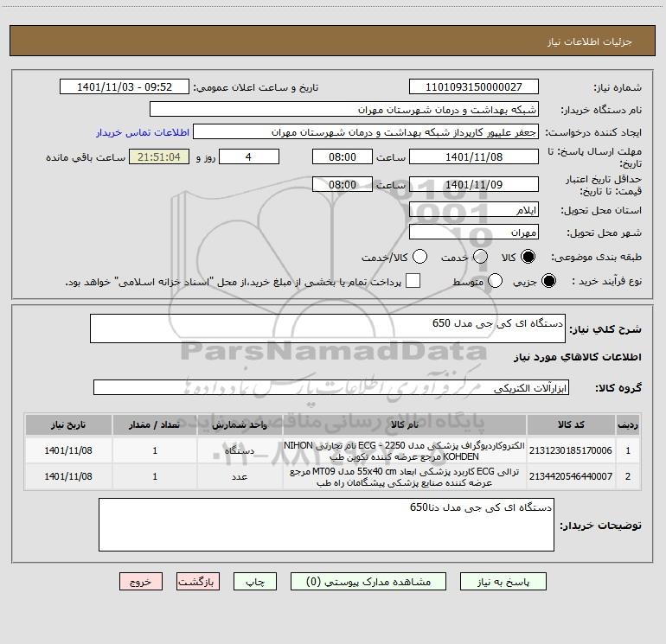Click the ردیف column header
This screenshot has height=644, width=666.
tap(628, 425)
